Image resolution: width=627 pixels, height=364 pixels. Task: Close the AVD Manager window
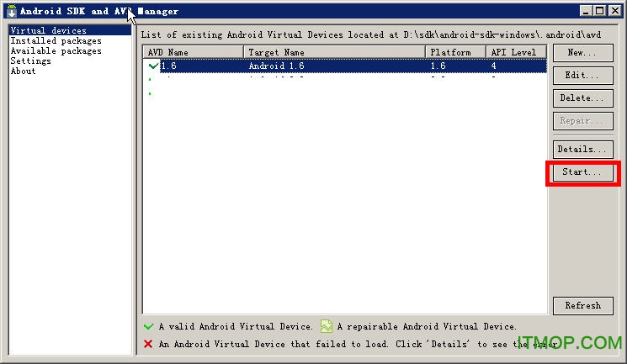pyautogui.click(x=614, y=11)
